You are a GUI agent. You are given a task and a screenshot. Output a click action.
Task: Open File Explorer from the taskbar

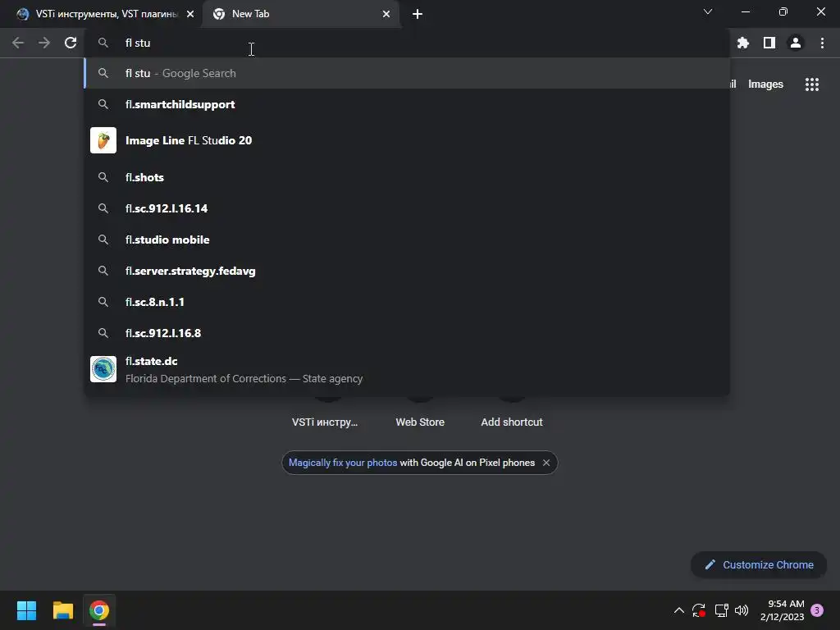point(62,610)
